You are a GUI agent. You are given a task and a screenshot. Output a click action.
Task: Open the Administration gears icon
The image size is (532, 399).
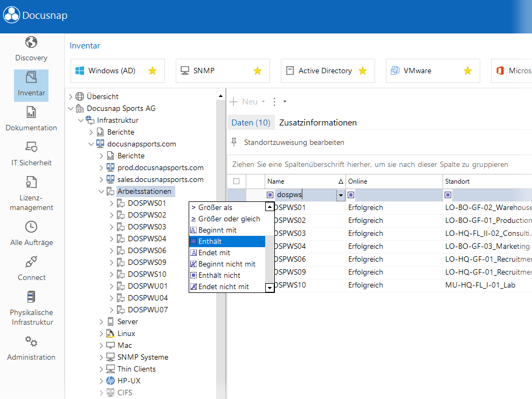(31, 341)
